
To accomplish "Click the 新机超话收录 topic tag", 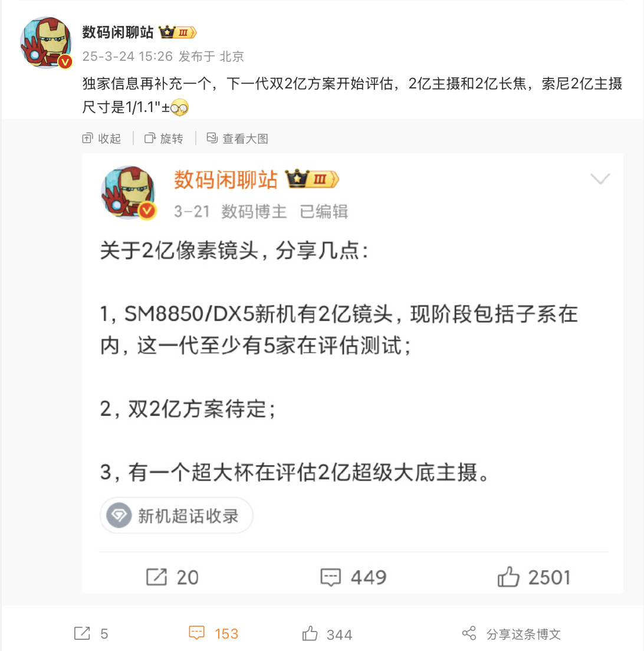I will coord(176,515).
